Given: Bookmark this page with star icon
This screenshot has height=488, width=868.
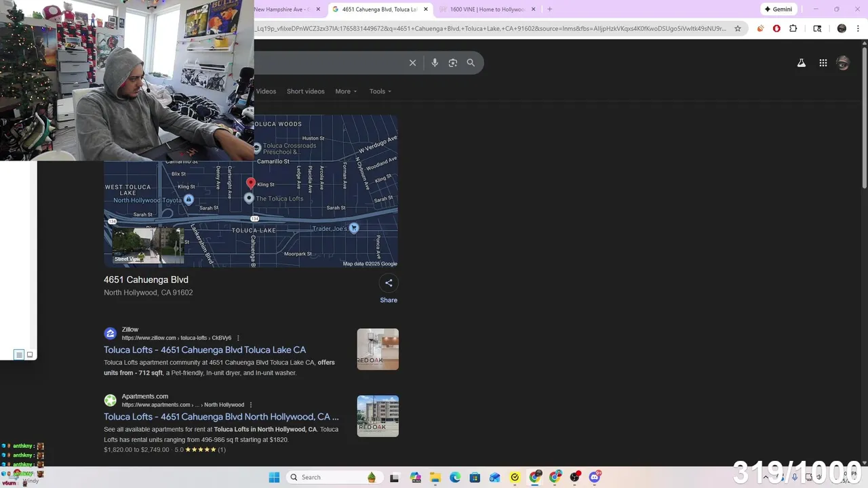Looking at the screenshot, I should [x=738, y=28].
